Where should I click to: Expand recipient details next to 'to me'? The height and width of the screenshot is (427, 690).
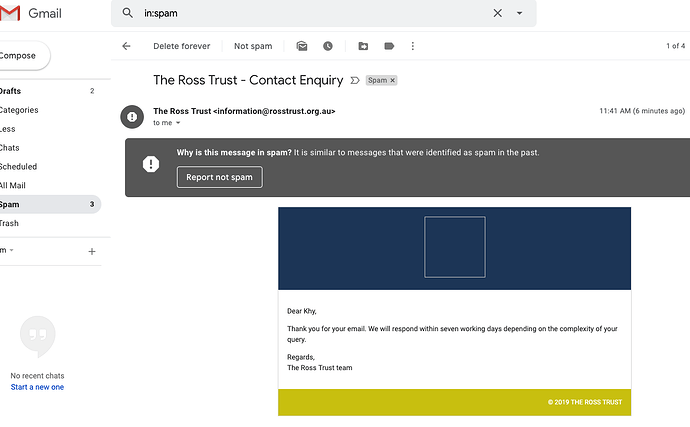(178, 123)
